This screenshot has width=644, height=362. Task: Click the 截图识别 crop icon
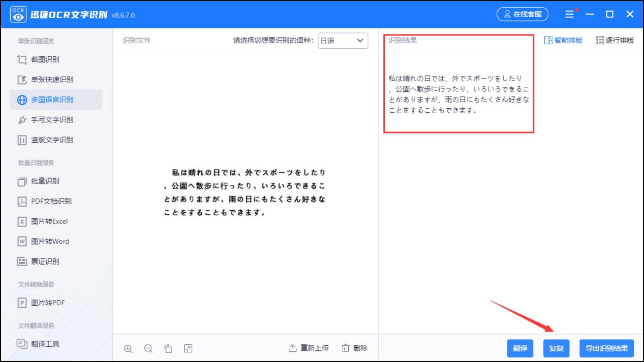[x=22, y=60]
